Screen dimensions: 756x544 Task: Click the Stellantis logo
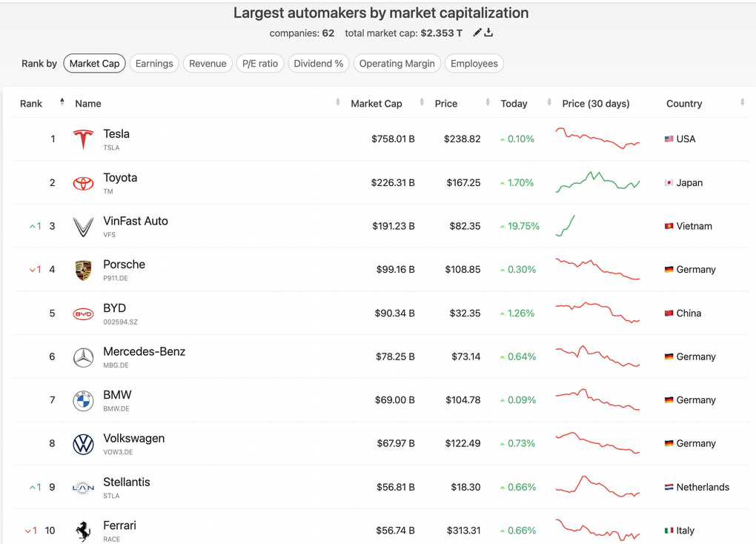pos(83,488)
